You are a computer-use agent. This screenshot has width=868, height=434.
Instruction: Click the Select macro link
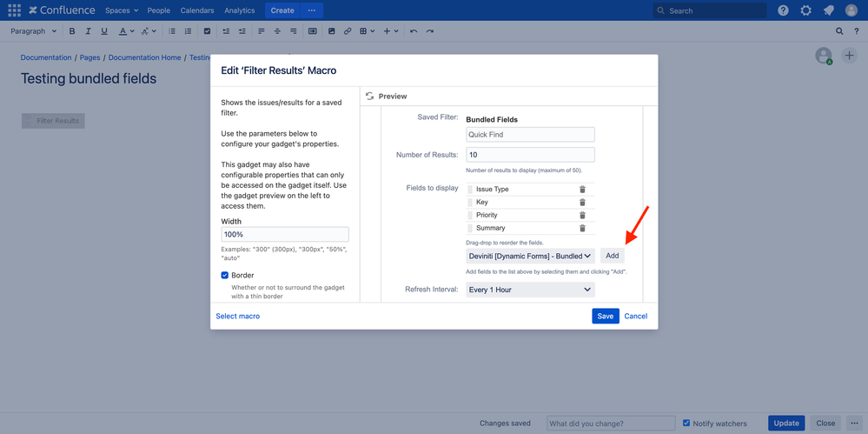(237, 316)
